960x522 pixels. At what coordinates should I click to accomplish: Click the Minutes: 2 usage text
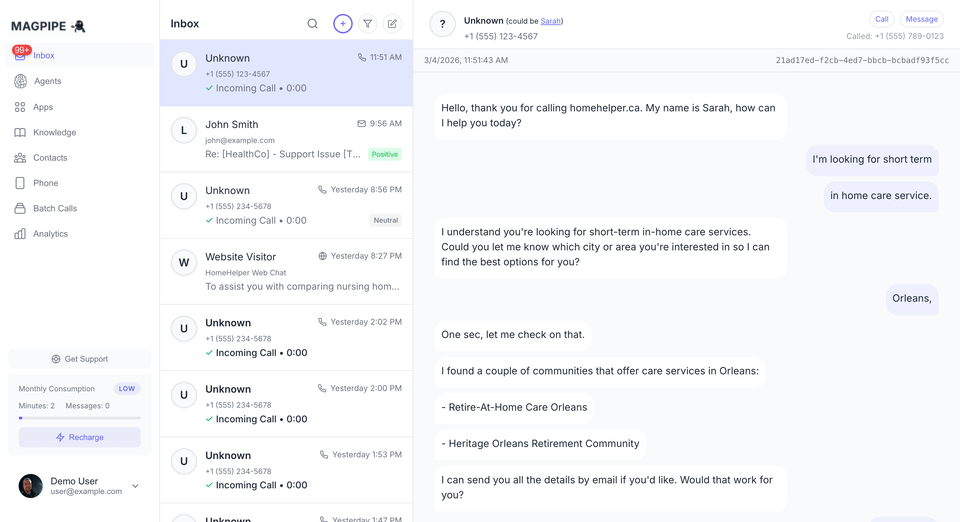(37, 406)
